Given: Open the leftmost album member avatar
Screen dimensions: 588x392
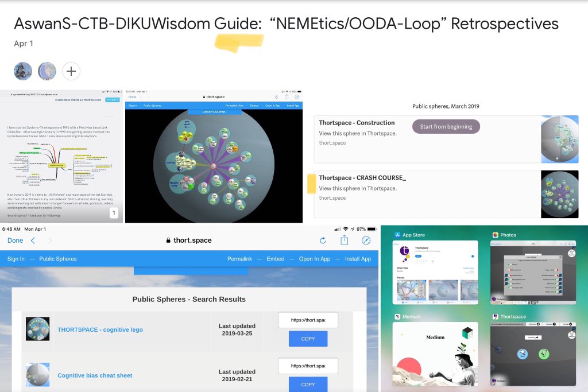Looking at the screenshot, I should click(x=23, y=71).
